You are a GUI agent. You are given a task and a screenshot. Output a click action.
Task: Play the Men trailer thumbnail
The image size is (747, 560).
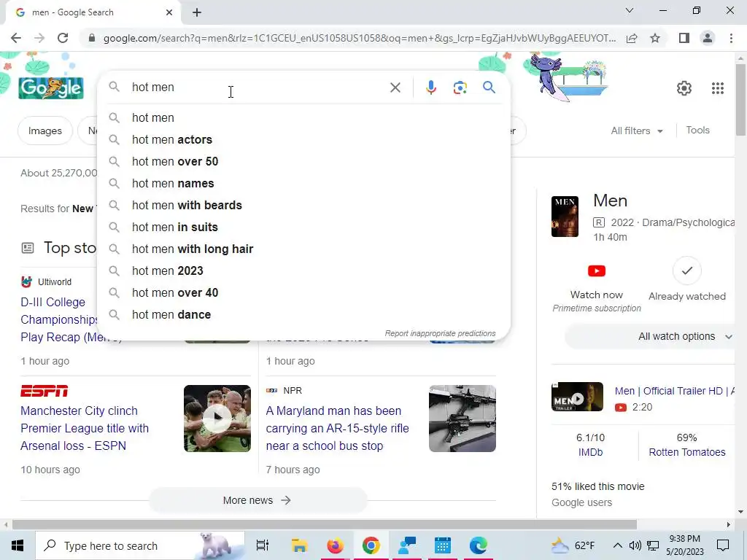pos(577,397)
